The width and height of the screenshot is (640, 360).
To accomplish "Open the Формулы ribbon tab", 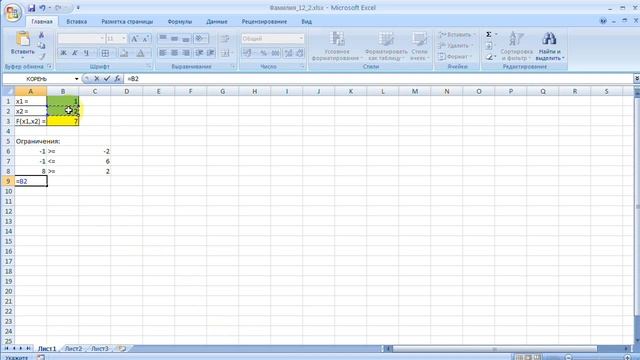I will pos(180,22).
